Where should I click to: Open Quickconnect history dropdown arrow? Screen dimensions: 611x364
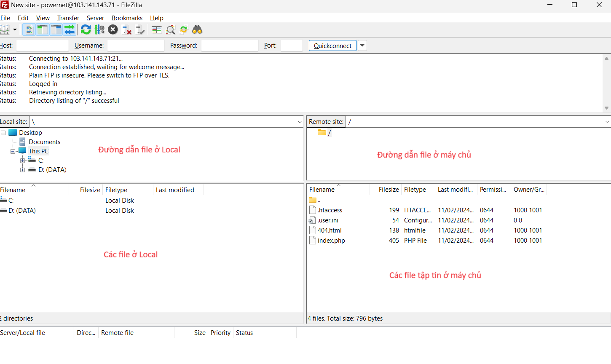362,45
